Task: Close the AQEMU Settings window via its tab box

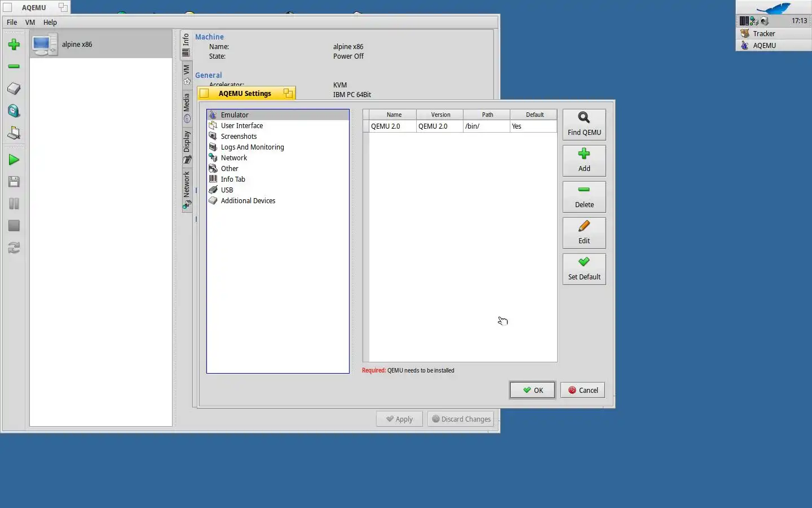Action: click(x=205, y=93)
